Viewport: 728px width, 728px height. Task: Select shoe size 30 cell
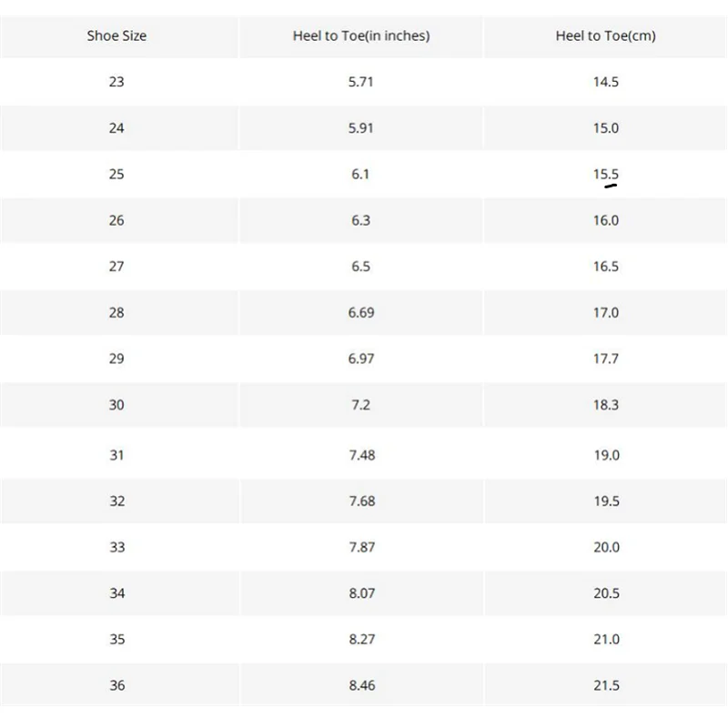pyautogui.click(x=116, y=405)
